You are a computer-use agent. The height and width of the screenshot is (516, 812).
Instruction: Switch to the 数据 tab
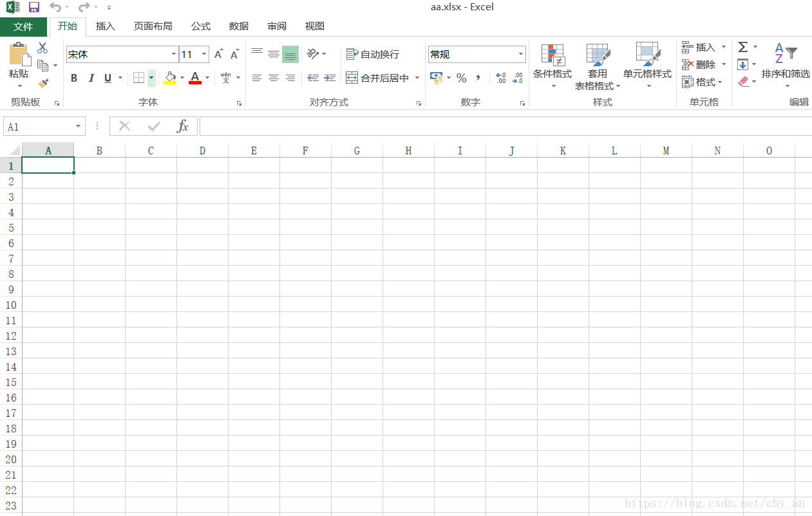pyautogui.click(x=239, y=26)
